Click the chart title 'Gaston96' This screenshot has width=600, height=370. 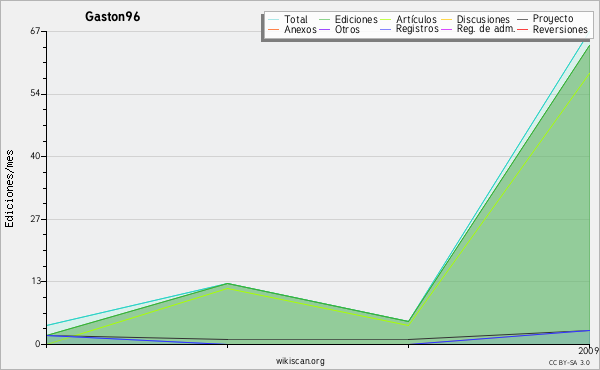tap(112, 16)
